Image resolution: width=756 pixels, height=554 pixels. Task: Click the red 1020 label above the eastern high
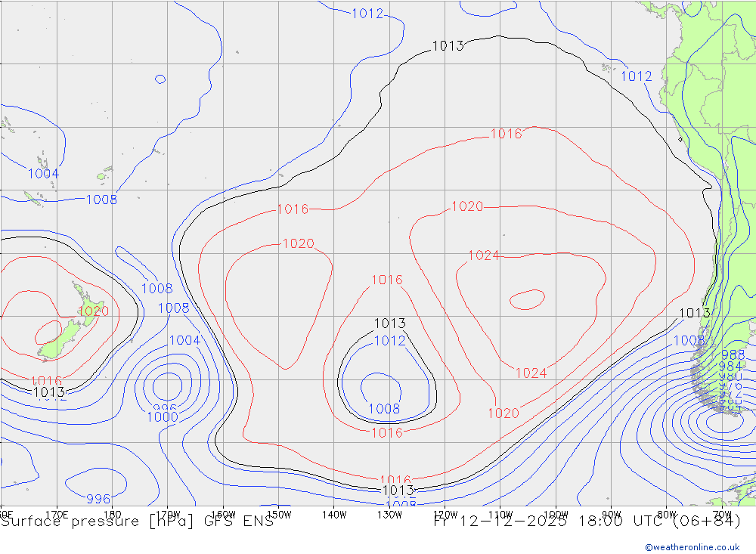[467, 206]
